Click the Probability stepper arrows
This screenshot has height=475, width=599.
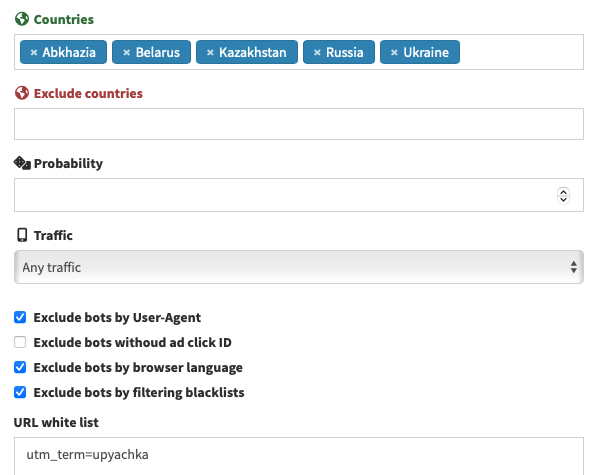[x=563, y=195]
